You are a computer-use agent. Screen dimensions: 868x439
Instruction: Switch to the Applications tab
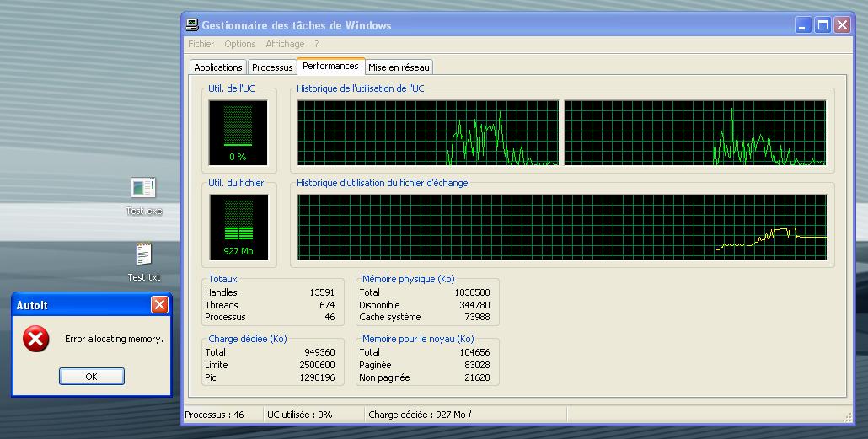218,67
